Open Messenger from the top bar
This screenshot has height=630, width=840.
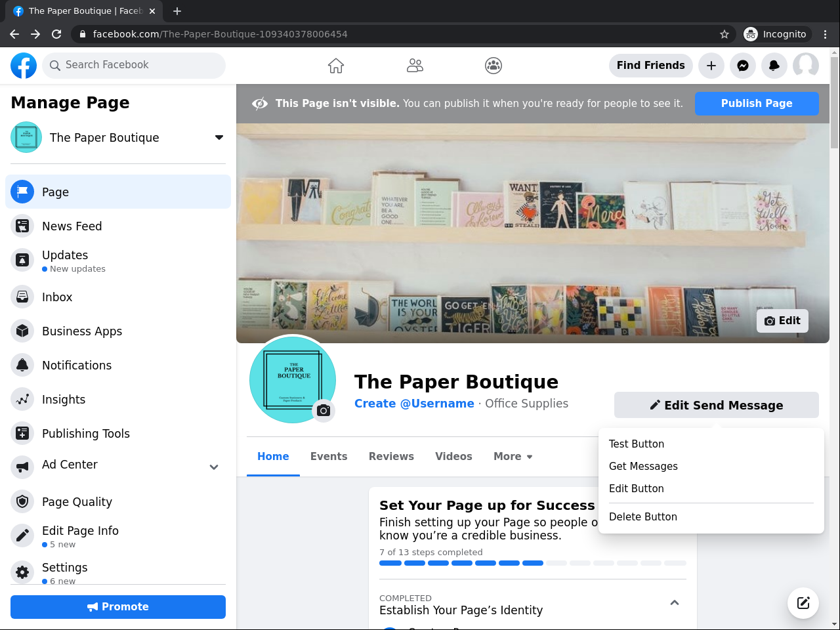[743, 66]
